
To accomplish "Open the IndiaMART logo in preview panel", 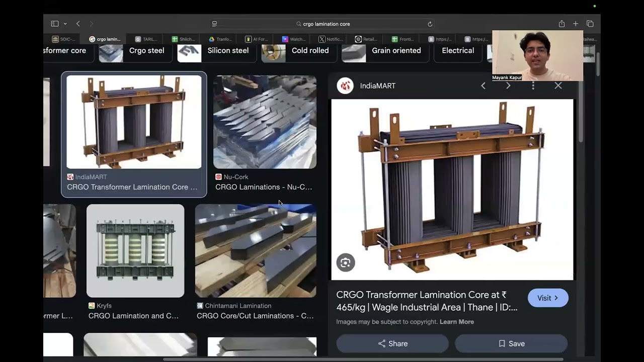I will point(345,86).
